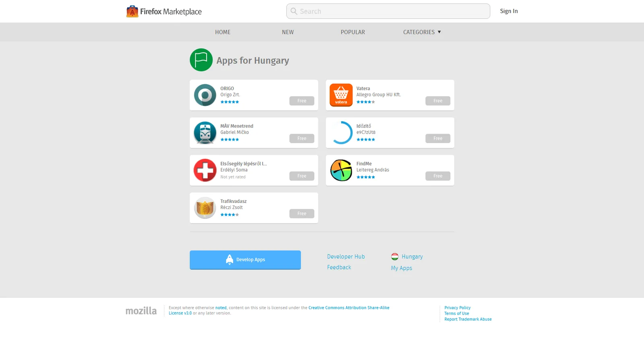Expand the Categories dropdown arrow

point(439,32)
